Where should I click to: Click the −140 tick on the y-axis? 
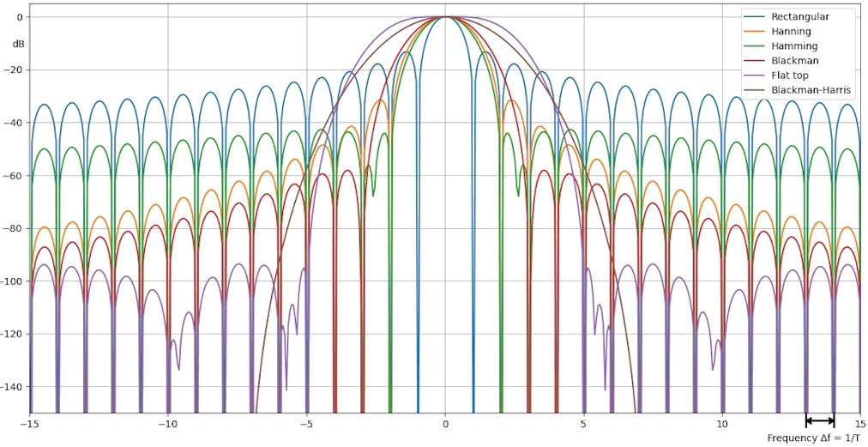(x=13, y=387)
